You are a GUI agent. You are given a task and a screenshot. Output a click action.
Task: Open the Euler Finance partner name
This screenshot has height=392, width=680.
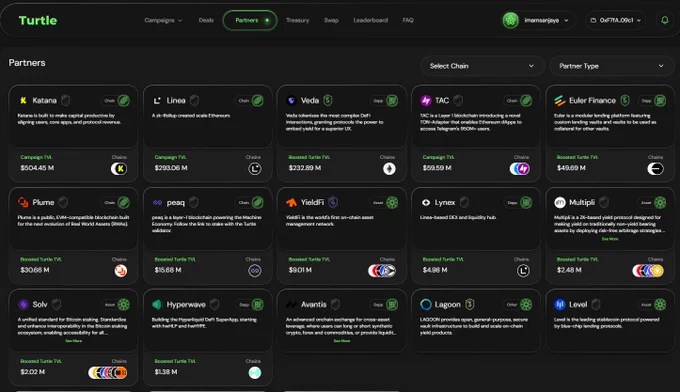click(592, 101)
